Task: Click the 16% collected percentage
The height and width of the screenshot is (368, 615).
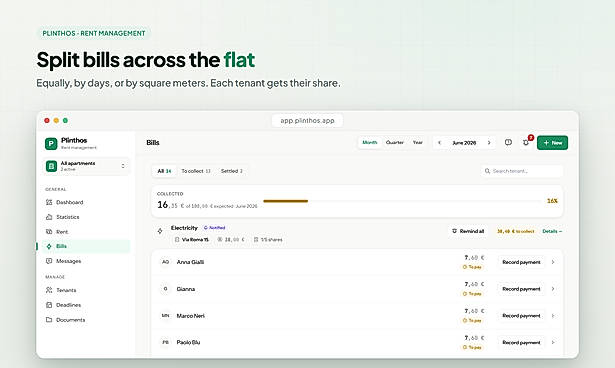Action: coord(552,201)
